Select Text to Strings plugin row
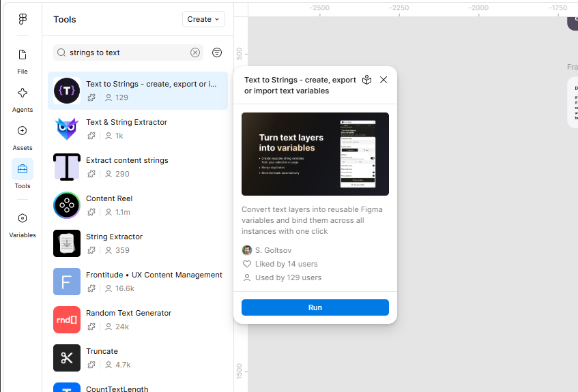The image size is (578, 392). 138,91
